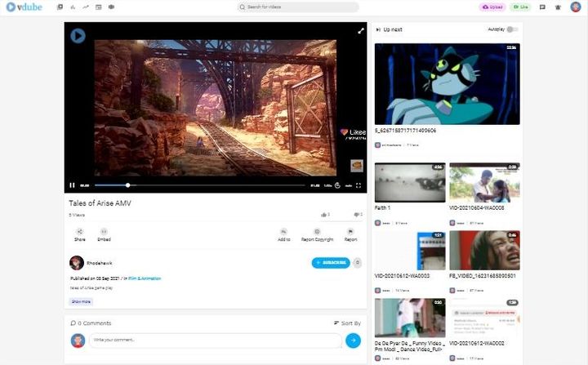Open the Faith 1 video thumbnail

pos(410,182)
